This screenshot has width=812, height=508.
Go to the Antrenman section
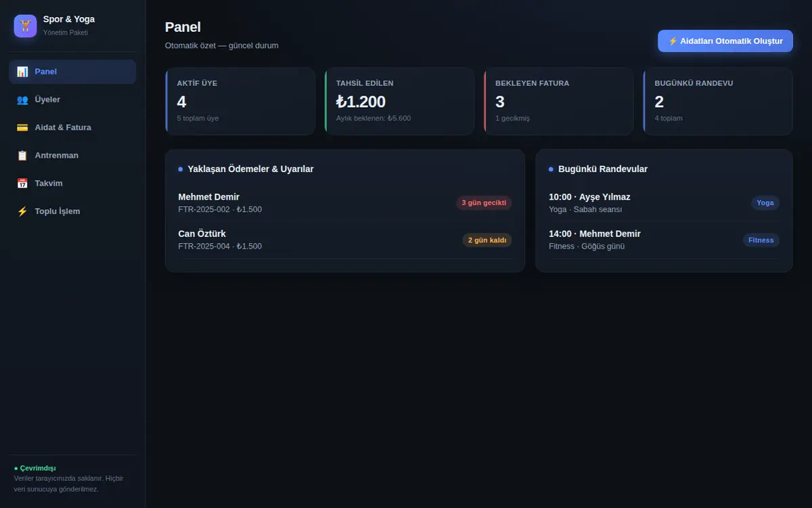72,155
